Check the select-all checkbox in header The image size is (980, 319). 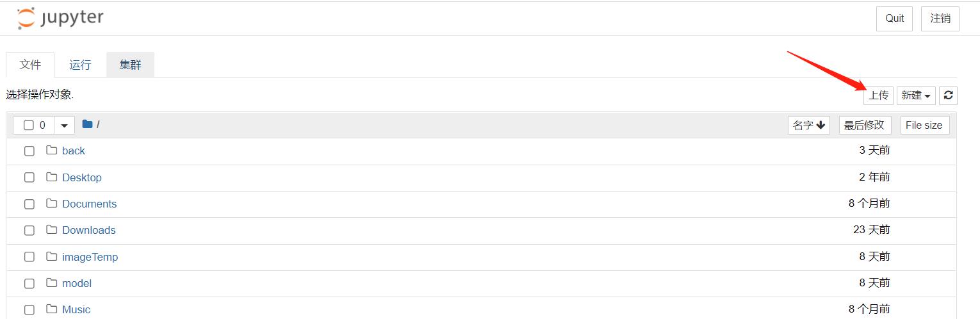29,125
